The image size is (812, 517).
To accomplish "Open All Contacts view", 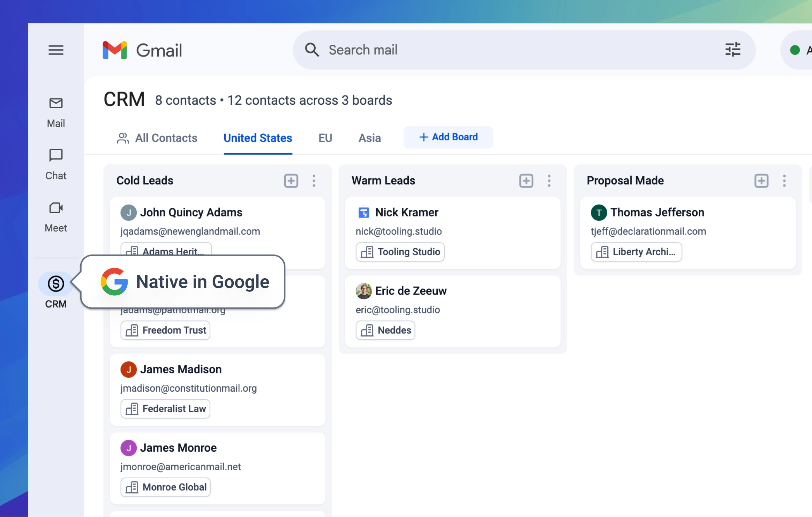I will click(x=156, y=138).
